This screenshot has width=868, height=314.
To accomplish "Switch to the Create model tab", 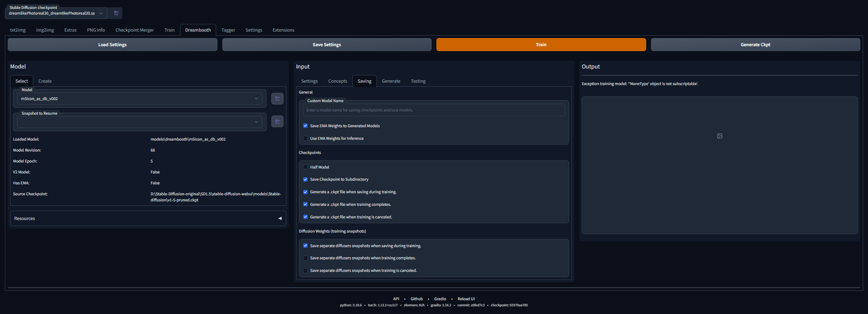I will [45, 81].
